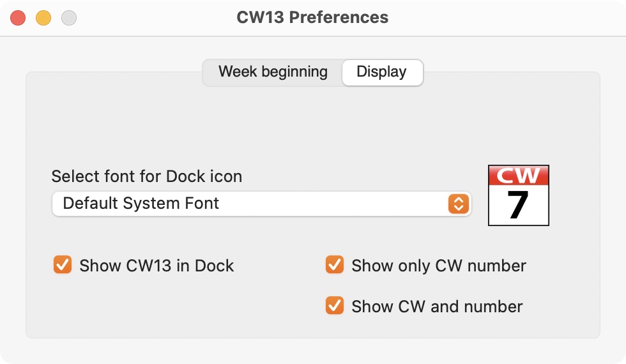Click the Show only CW number label
This screenshot has width=626, height=364.
439,266
